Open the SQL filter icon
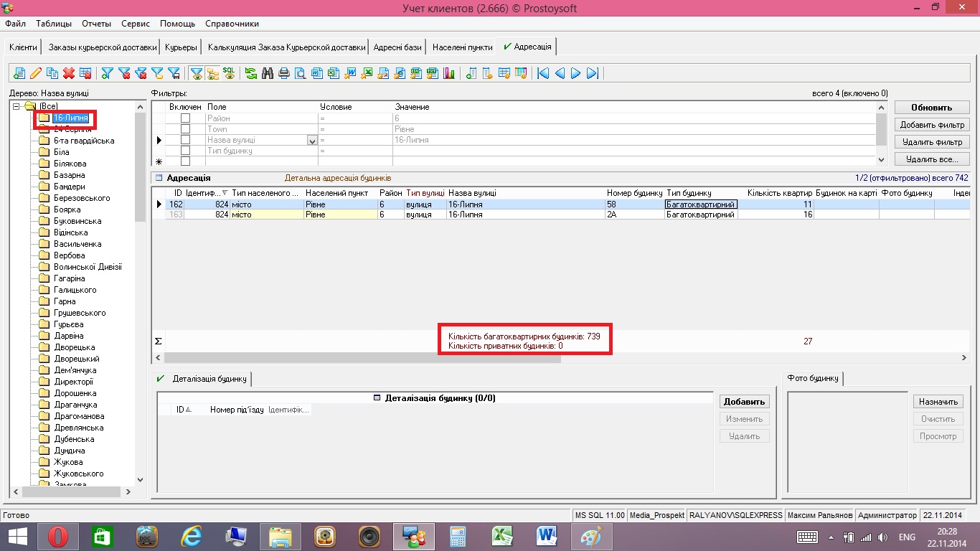 coord(229,72)
